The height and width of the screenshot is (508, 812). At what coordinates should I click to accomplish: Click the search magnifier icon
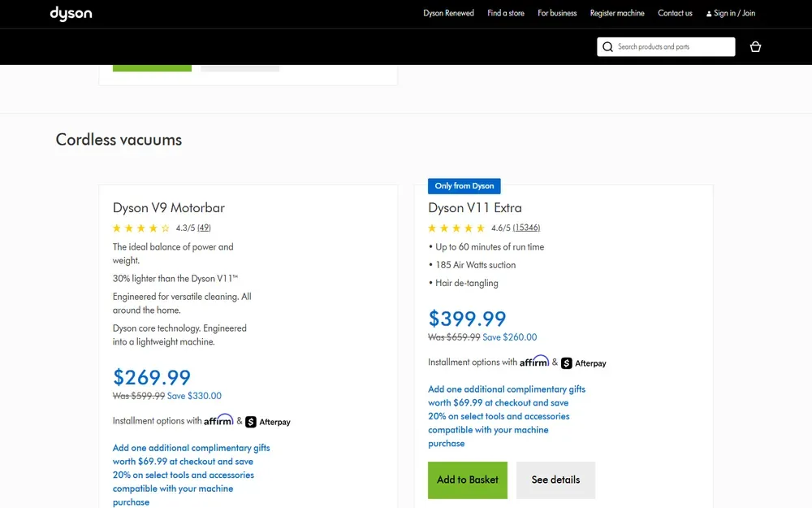608,47
